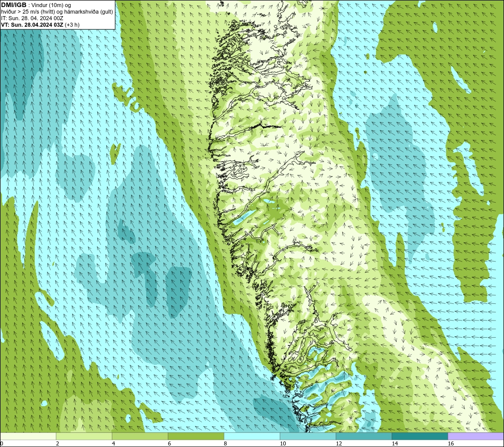This screenshot has height=447, width=504.
Task: Click the 2–4 m/s light green legend swatch
Action: (84, 436)
